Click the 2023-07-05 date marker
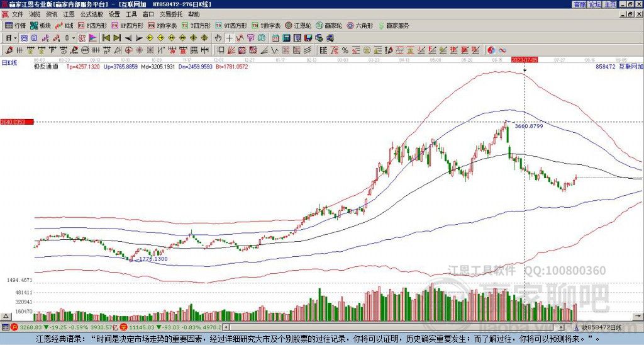644x345 pixels. [x=525, y=60]
